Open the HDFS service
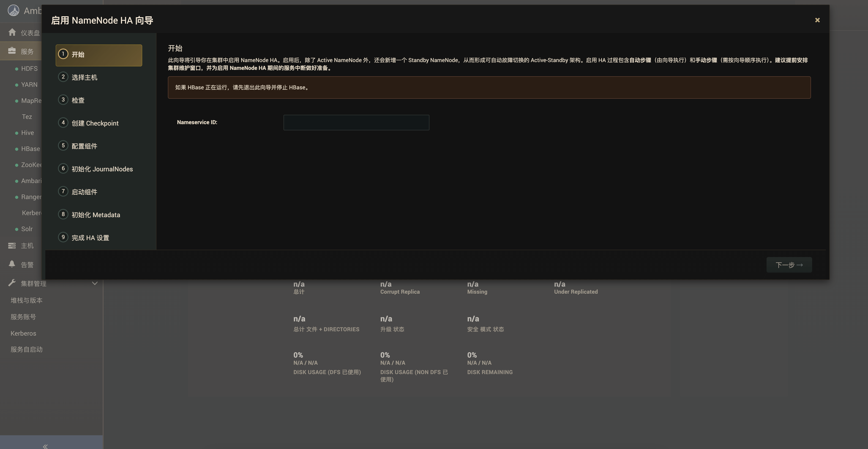Screen dimensions: 868x449 pos(29,69)
